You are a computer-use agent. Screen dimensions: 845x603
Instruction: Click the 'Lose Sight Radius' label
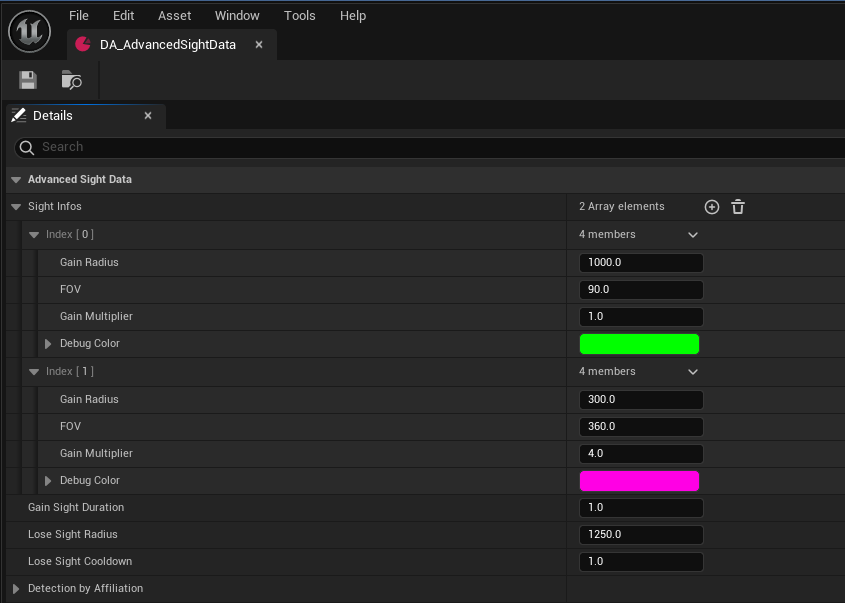73,534
